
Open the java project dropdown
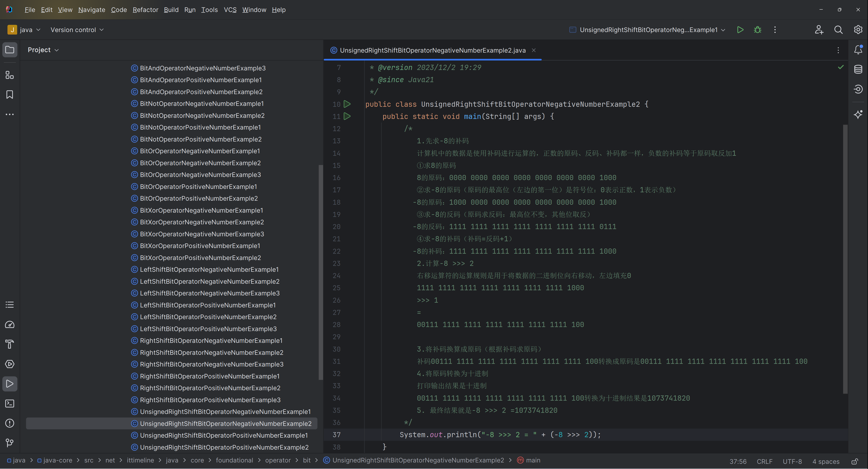coord(24,30)
